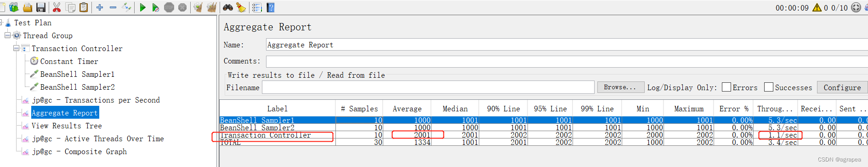Sort by Throughput column header
Image resolution: width=868 pixels, height=167 pixels.
pos(775,109)
